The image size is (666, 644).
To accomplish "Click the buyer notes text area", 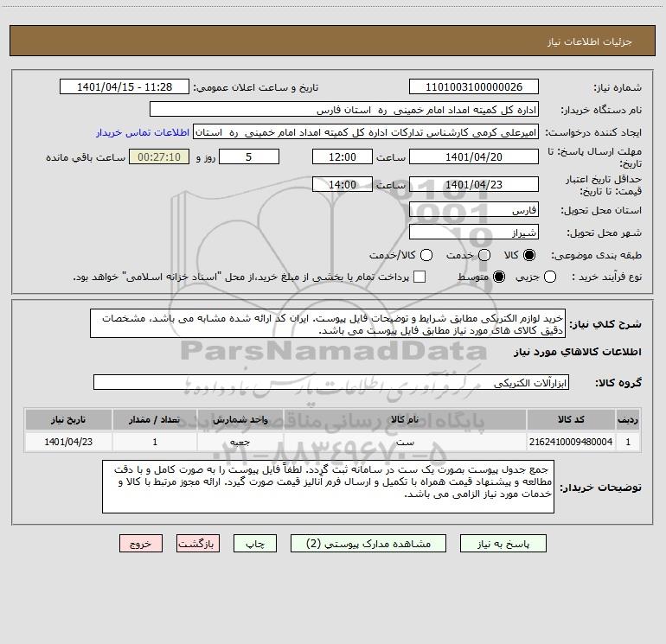I will [x=328, y=487].
